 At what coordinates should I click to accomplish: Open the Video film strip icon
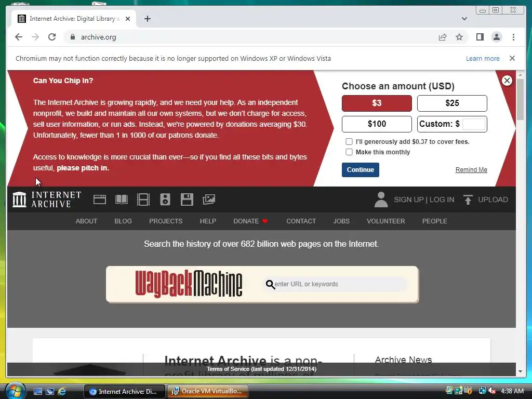point(143,199)
